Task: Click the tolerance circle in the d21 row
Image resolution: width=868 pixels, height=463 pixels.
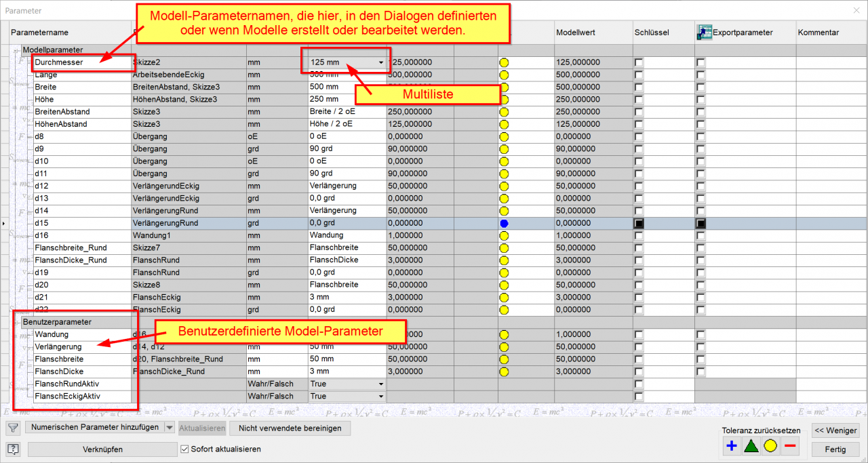Action: coord(504,298)
